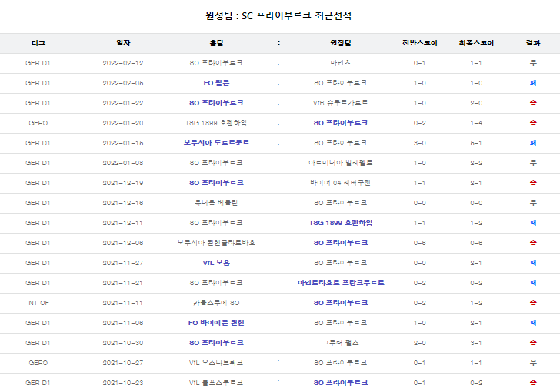
Task: Click home team VfL 오스나브뤼크
Action: pyautogui.click(x=216, y=363)
